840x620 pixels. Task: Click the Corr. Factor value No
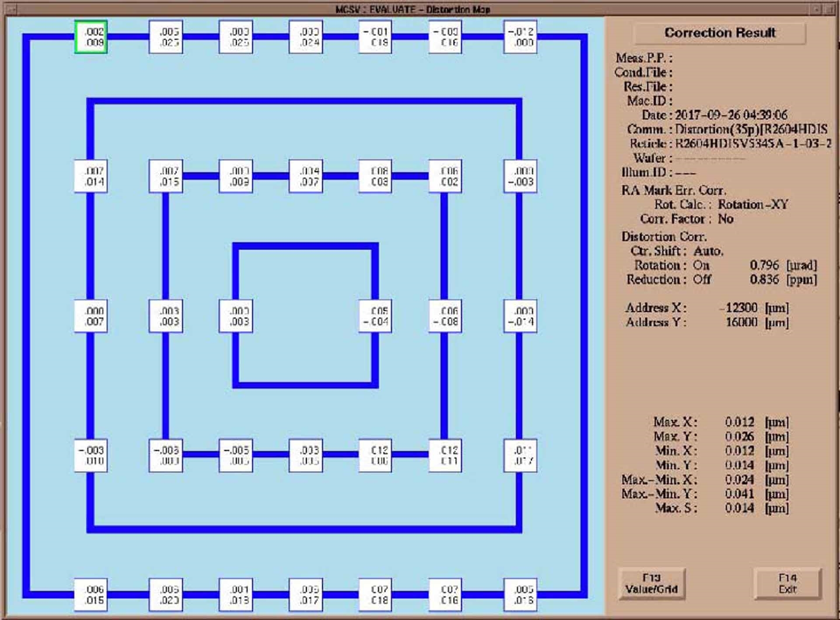click(x=725, y=219)
